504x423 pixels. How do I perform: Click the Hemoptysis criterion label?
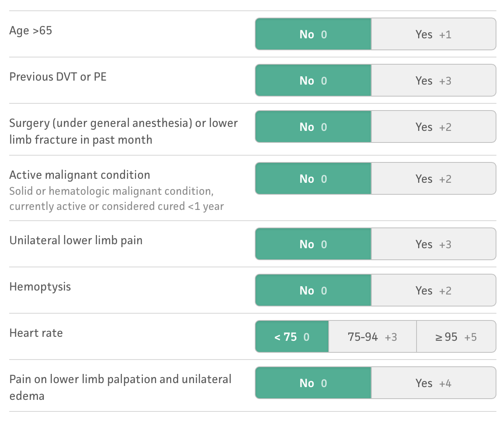tap(40, 287)
